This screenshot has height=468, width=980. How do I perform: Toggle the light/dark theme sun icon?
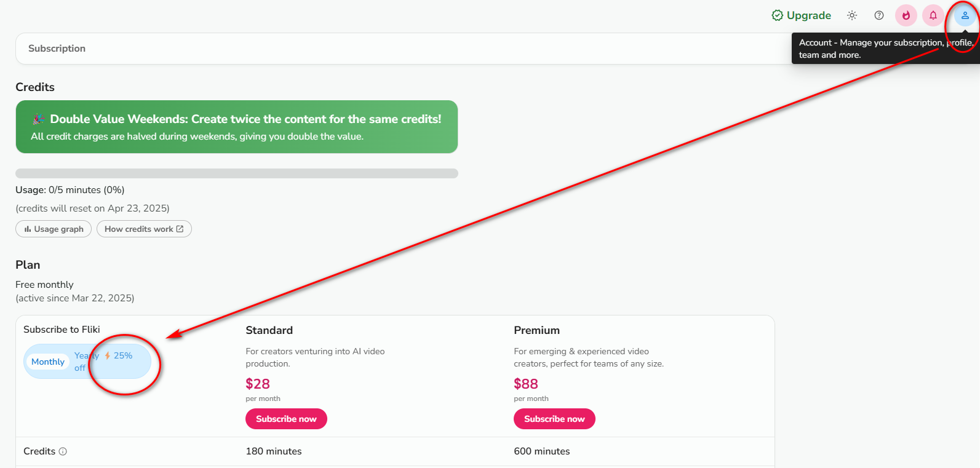852,15
